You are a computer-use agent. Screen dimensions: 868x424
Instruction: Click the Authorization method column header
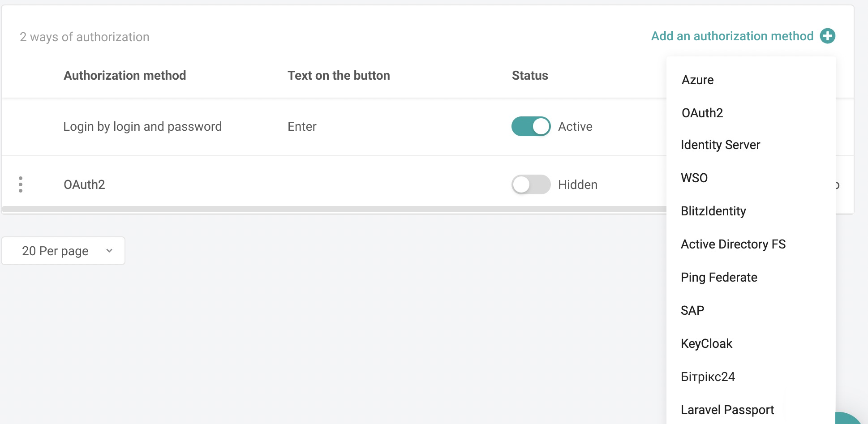click(x=125, y=75)
